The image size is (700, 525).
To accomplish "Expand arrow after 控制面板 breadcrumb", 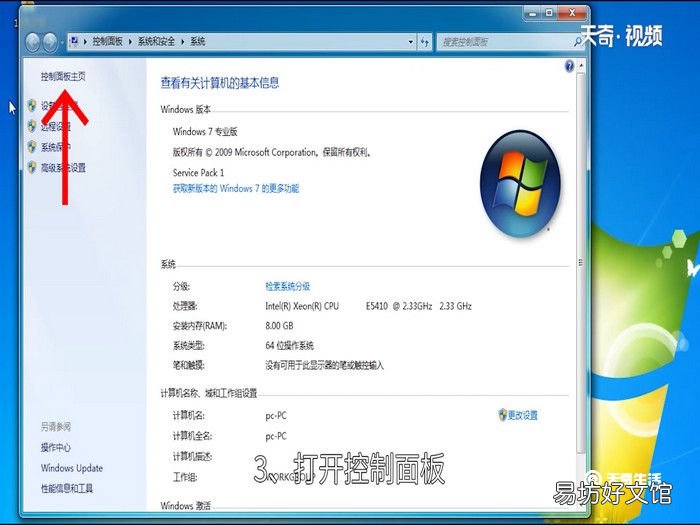I will coord(130,42).
